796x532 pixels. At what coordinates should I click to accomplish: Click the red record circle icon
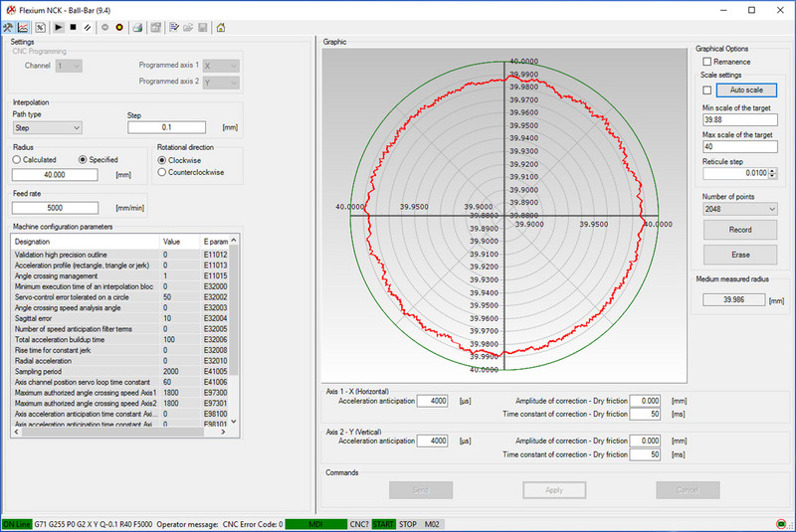118,27
